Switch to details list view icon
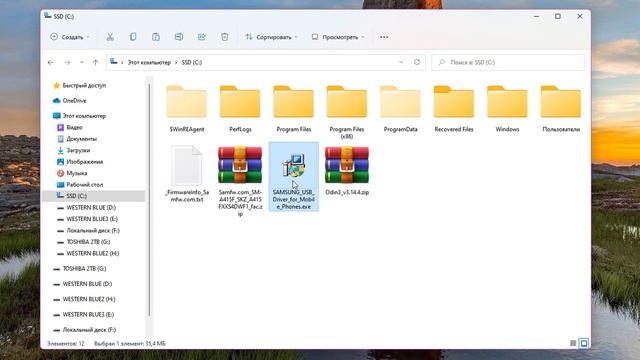This screenshot has height=360, width=640. coord(573,343)
